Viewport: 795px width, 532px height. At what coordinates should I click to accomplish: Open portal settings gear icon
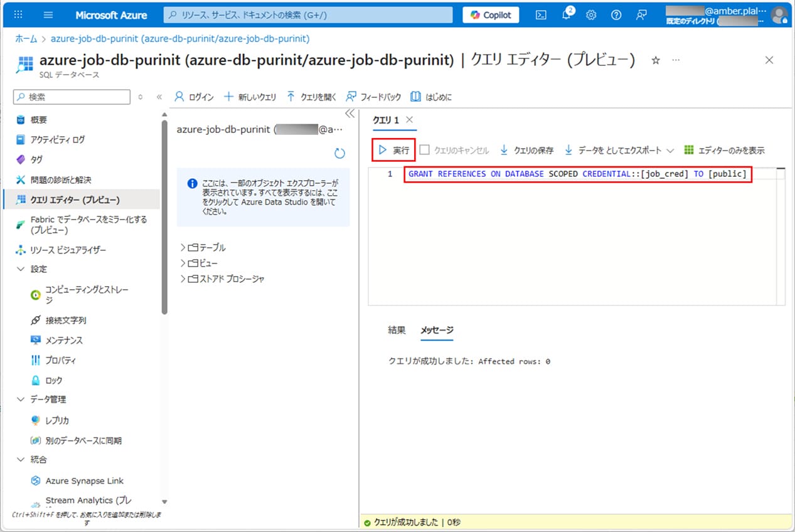point(591,15)
